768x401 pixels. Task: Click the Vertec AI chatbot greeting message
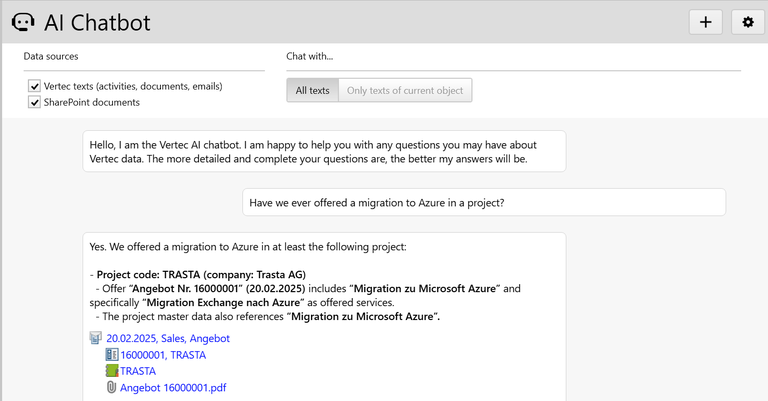point(324,151)
